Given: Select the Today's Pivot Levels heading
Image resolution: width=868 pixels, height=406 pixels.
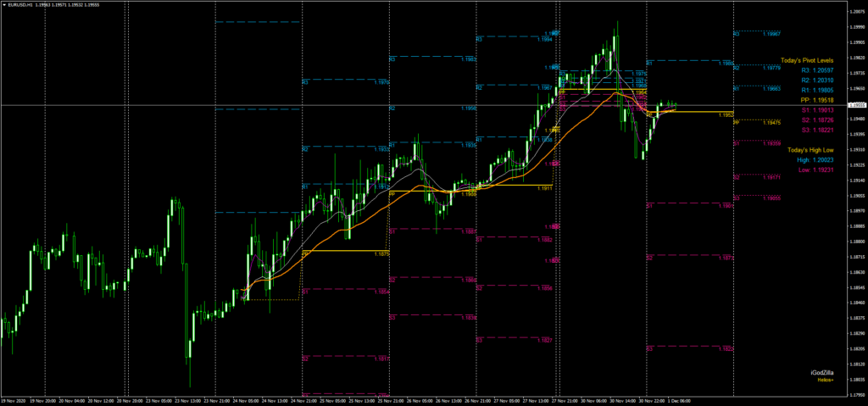Looking at the screenshot, I should 807,60.
